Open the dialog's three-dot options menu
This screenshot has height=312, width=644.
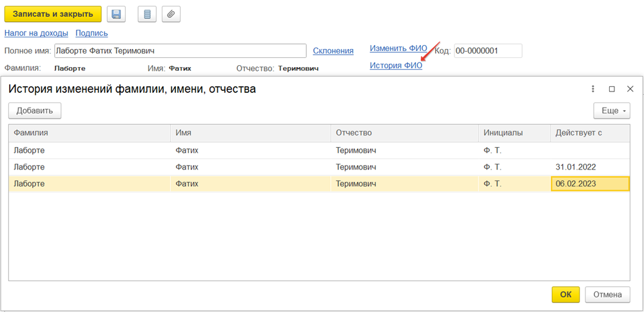(x=593, y=89)
